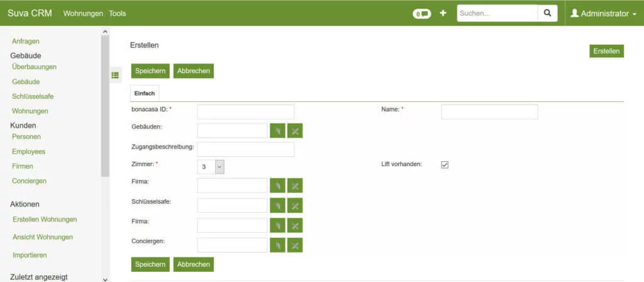Open the Administrator user menu
Image resolution: width=644 pixels, height=282 pixels.
[603, 13]
